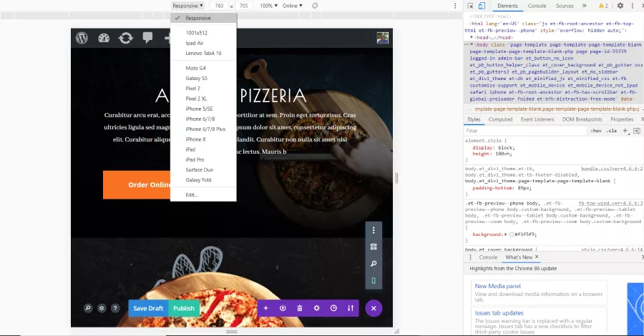Switch to wireframe view icon

pos(374,247)
